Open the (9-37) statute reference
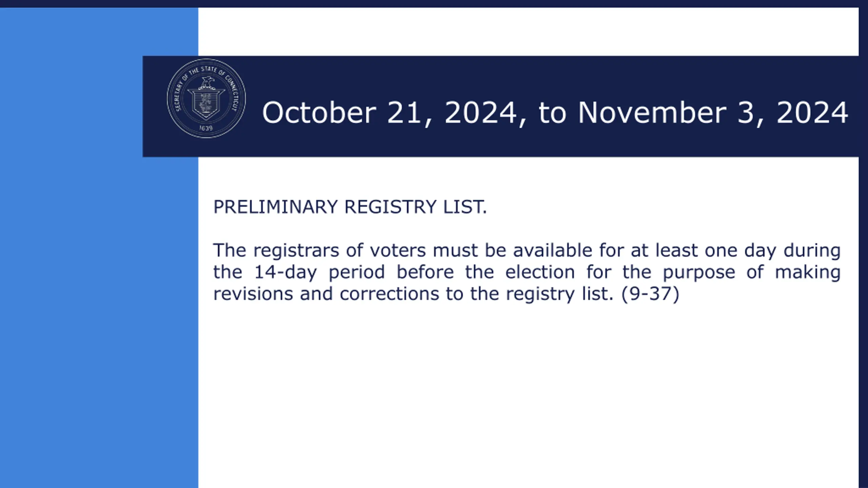Viewport: 868px width, 488px height. 650,294
